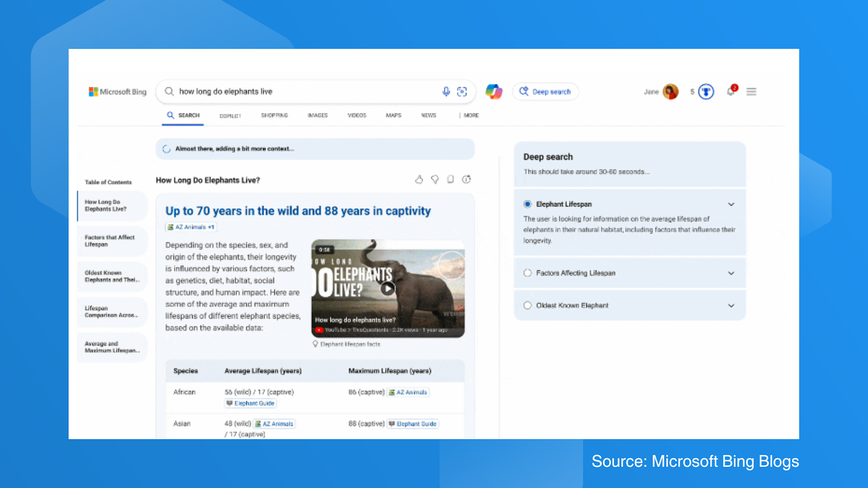The width and height of the screenshot is (868, 488).
Task: Switch to the IMAGES tab
Action: coord(317,115)
